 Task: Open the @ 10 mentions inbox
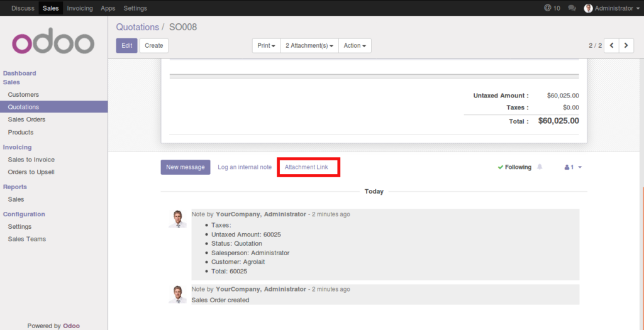552,8
